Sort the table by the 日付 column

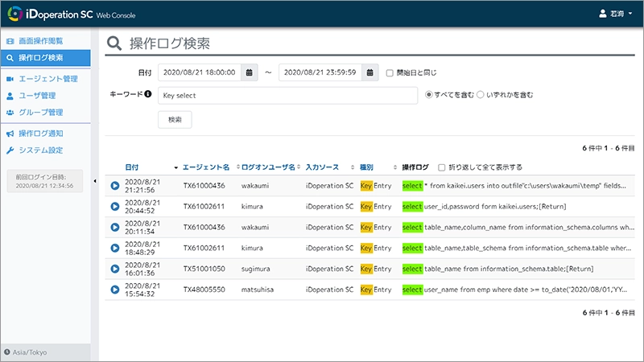click(x=132, y=167)
